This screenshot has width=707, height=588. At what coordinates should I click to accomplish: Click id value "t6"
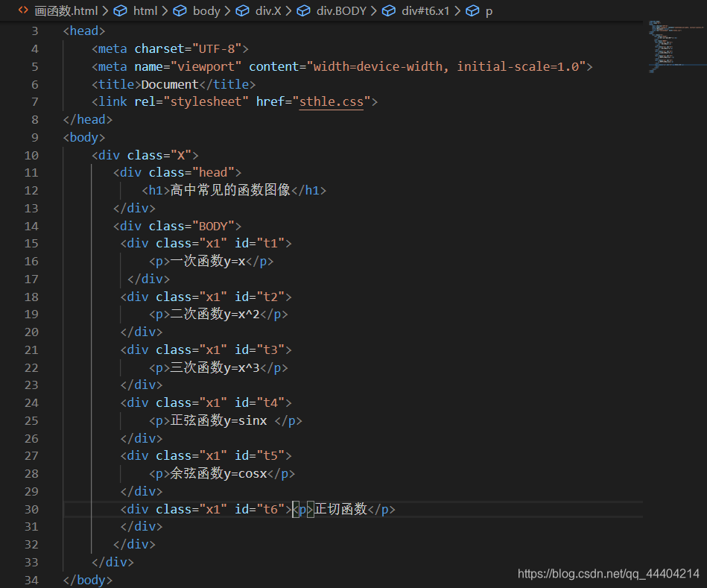270,509
